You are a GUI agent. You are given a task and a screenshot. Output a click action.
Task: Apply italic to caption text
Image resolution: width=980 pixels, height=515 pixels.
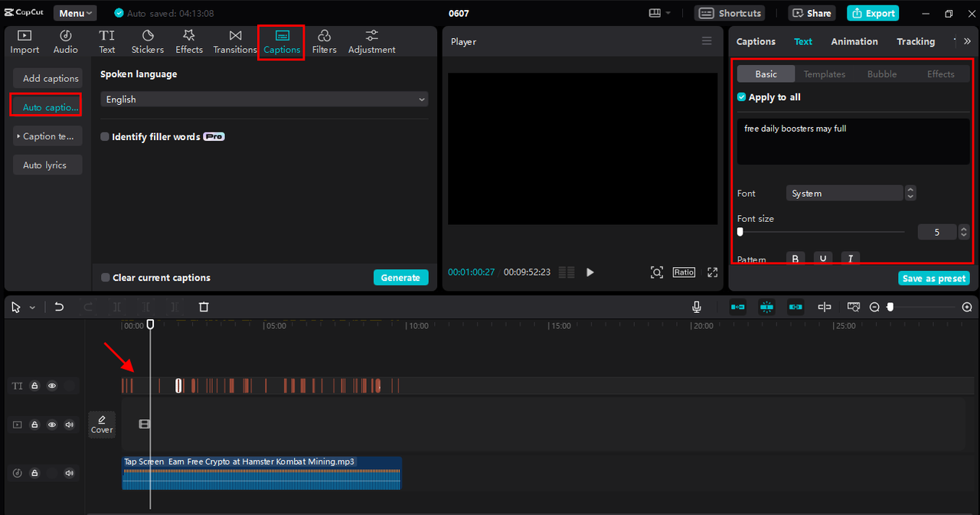click(x=850, y=259)
